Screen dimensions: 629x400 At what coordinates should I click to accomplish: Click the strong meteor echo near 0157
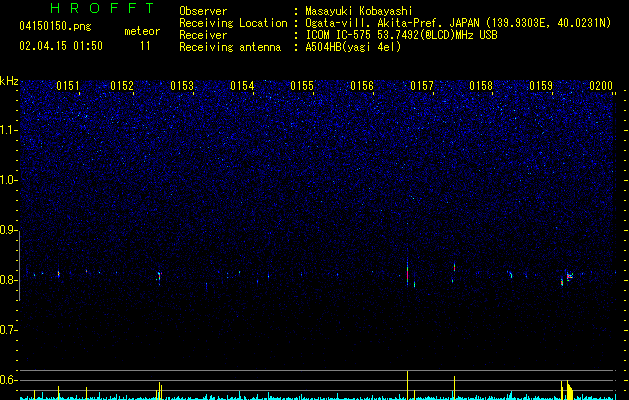408,273
